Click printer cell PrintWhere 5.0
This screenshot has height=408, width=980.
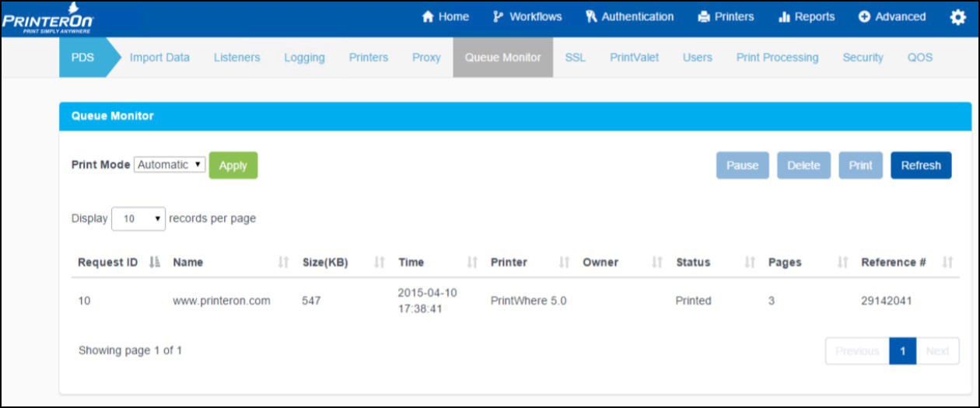529,301
